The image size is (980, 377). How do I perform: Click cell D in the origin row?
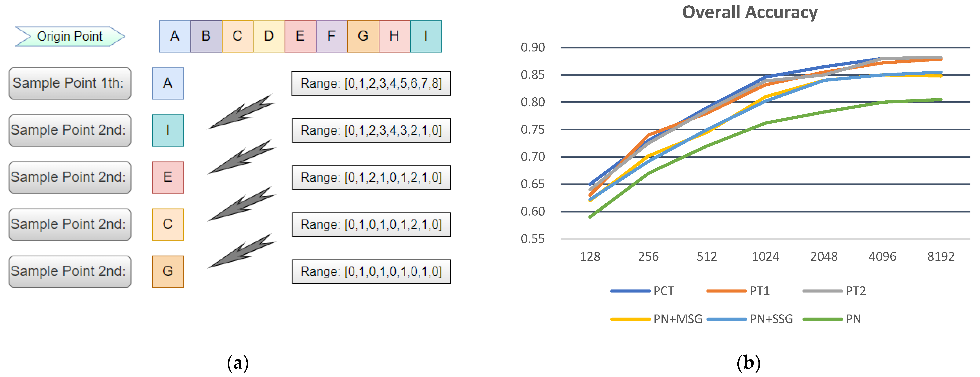tap(269, 37)
